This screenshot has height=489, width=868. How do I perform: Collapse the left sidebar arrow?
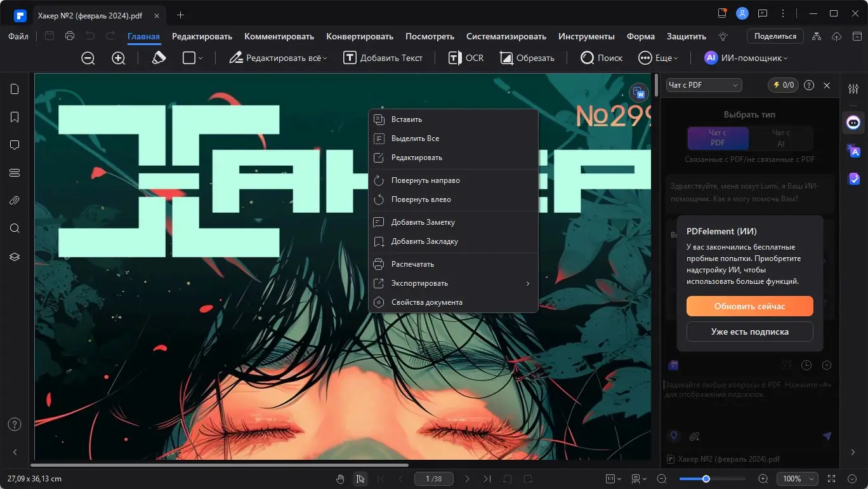coord(15,452)
